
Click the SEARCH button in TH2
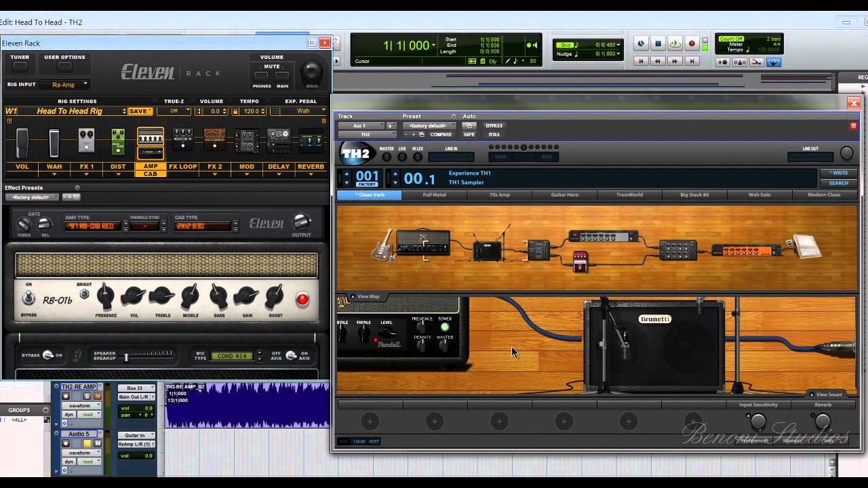coord(839,183)
